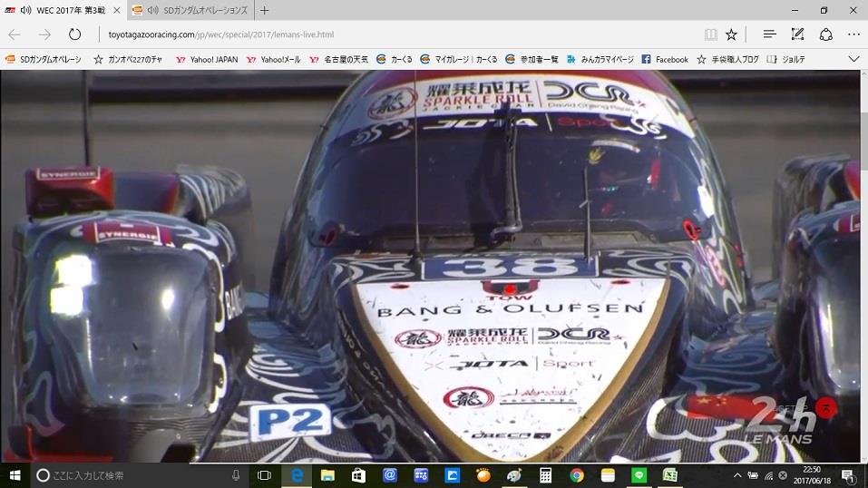Open the Yahoo! JAPAN favorite link
This screenshot has height=488, width=868.
click(207, 59)
